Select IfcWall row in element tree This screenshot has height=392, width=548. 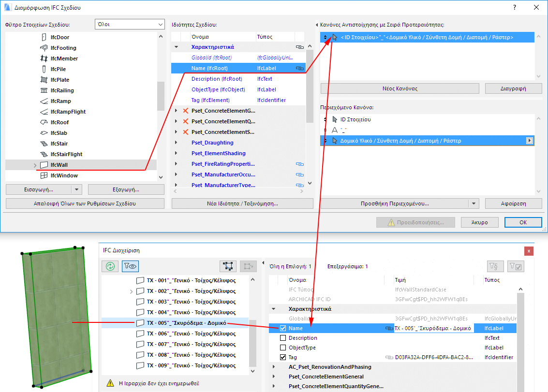tap(81, 165)
